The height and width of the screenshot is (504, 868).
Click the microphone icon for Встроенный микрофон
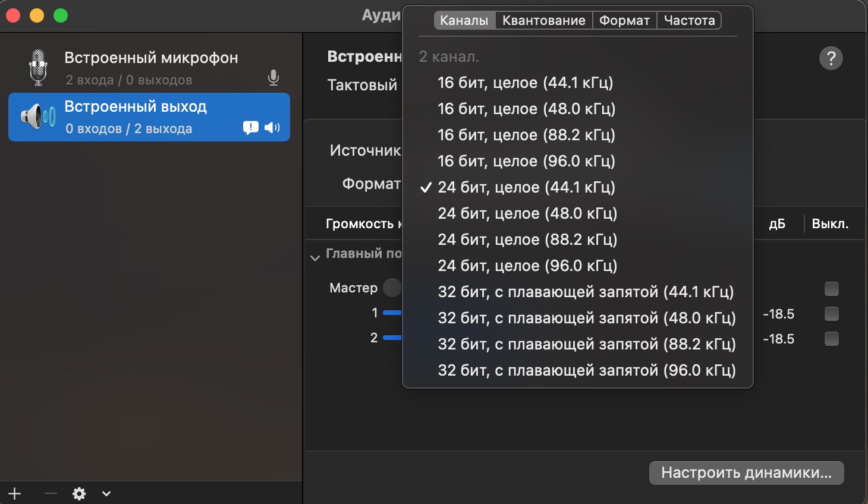273,78
